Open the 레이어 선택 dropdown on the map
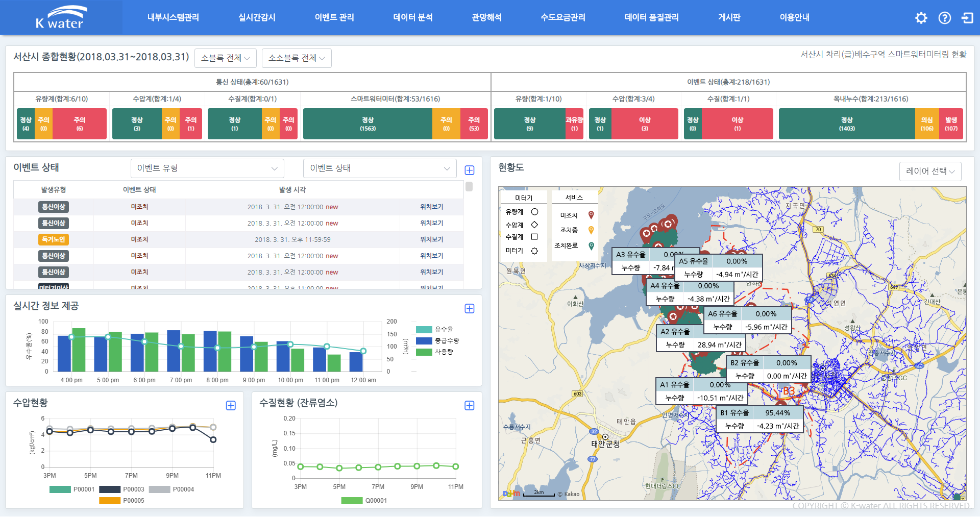980x517 pixels. [x=930, y=171]
